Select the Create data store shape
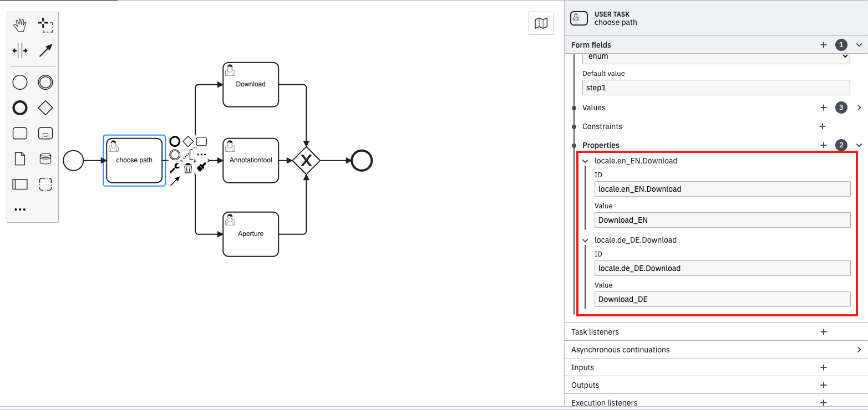Screen dimensions: 868x410 click(45, 158)
